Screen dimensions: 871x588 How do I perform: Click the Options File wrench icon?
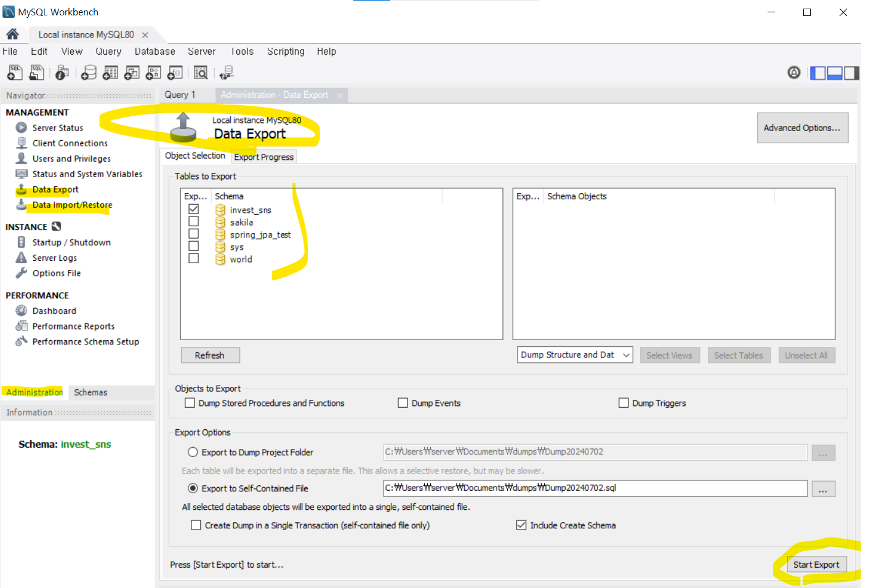point(22,272)
